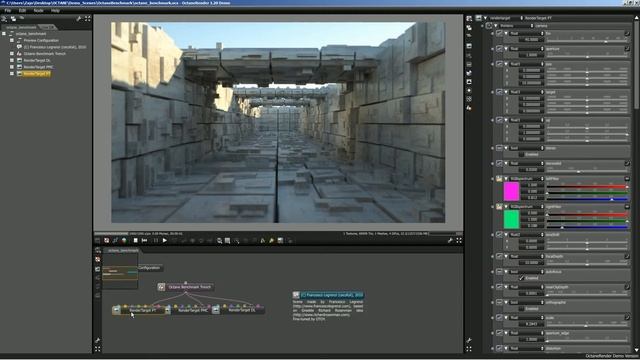Collapse the fov float parameter

(506, 33)
